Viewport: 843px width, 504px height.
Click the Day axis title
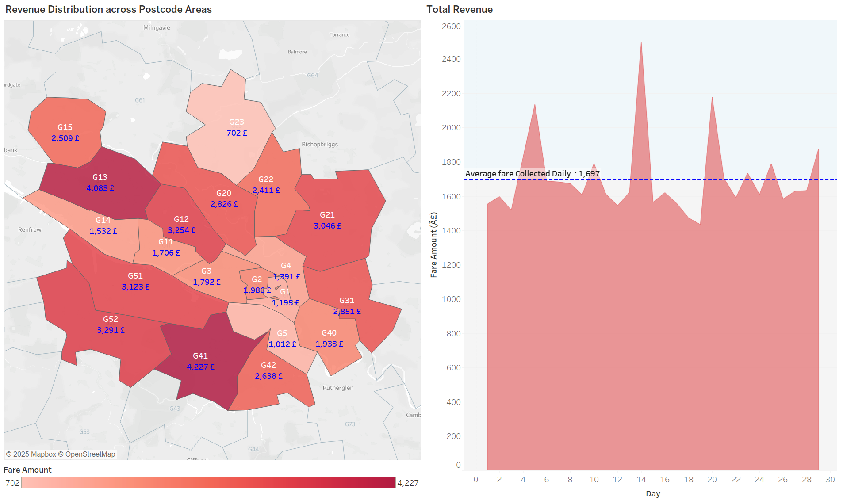(652, 494)
